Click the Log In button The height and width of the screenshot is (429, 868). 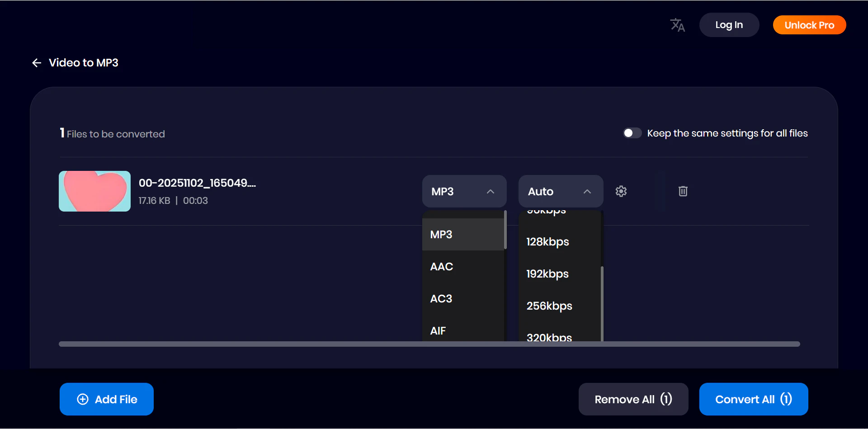pyautogui.click(x=729, y=25)
